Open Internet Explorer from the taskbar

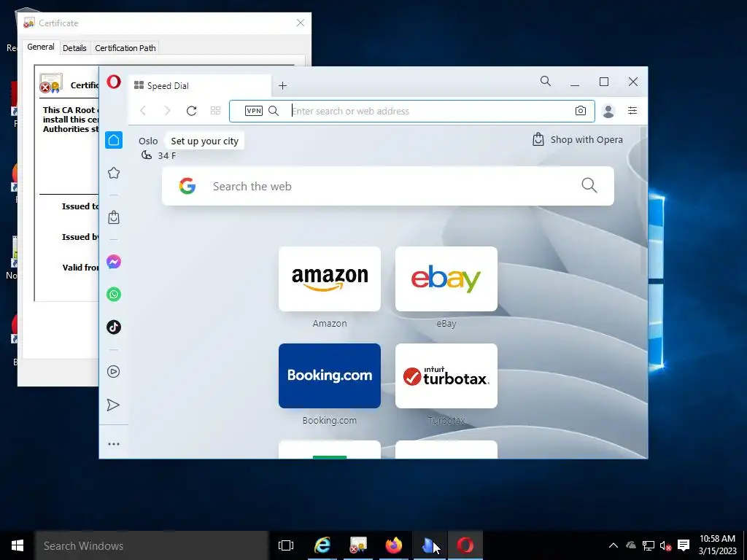(x=322, y=545)
